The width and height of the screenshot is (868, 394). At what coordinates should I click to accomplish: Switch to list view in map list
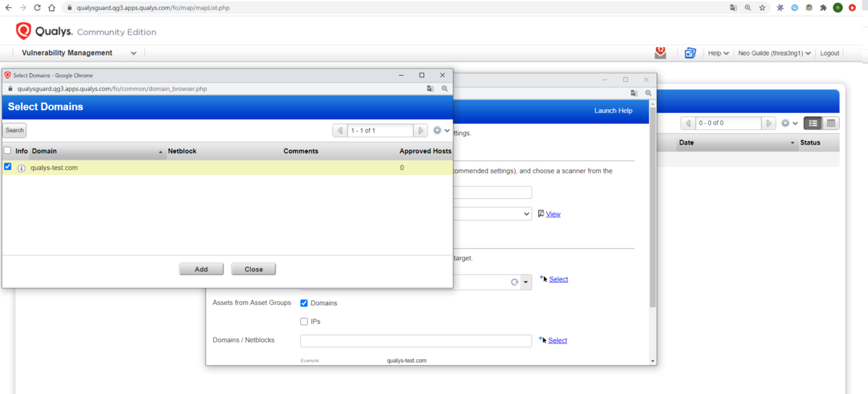[813, 123]
